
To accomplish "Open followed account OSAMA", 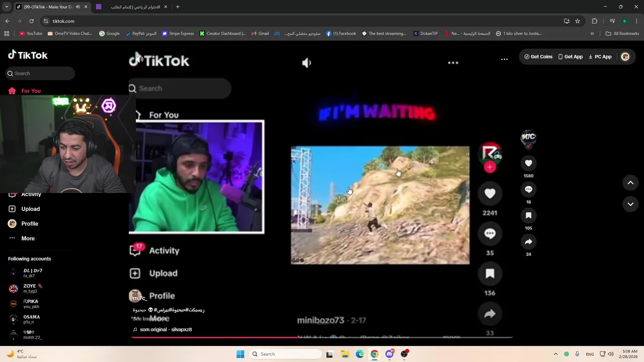I will tap(25, 319).
